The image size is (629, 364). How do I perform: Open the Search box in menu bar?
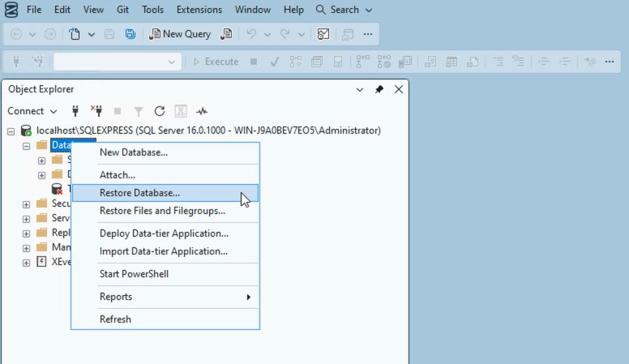(344, 10)
